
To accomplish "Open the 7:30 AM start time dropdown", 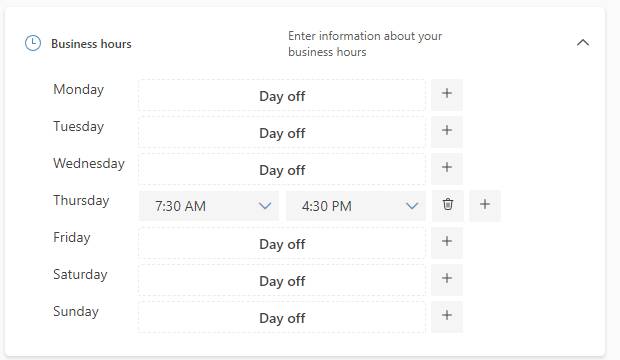I will coord(209,206).
